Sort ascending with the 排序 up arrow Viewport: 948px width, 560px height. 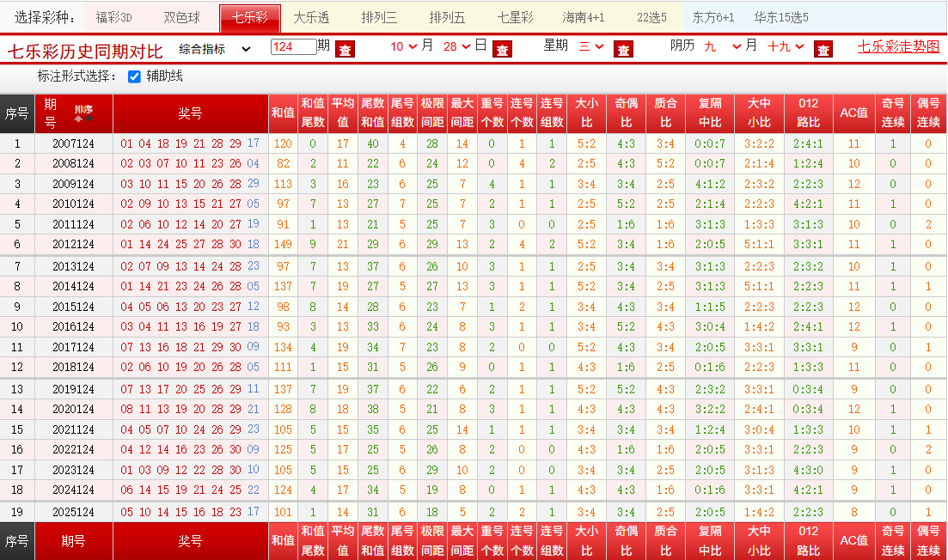(78, 119)
